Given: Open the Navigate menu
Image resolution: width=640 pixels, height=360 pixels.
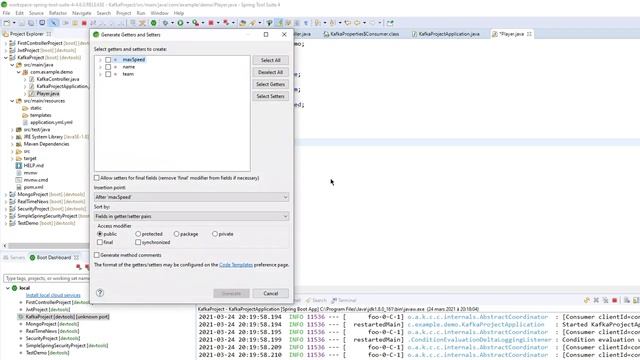Looking at the screenshot, I should pyautogui.click(x=81, y=13).
